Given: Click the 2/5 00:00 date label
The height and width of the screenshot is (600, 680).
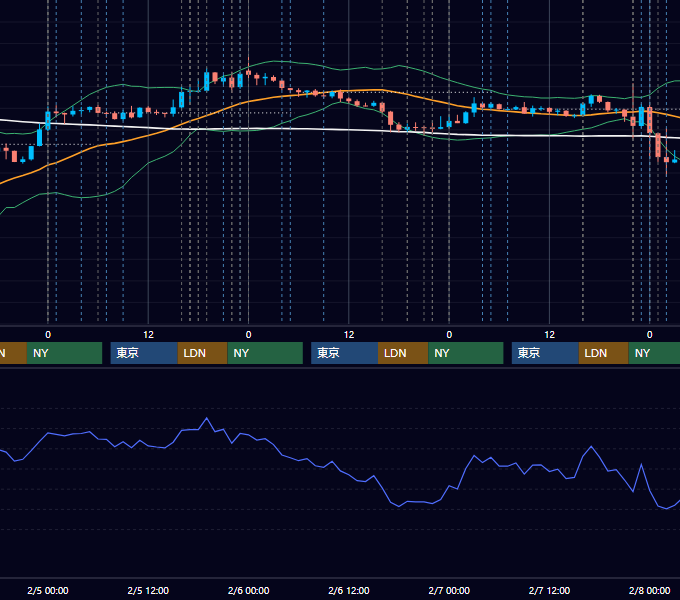Looking at the screenshot, I should [48, 590].
